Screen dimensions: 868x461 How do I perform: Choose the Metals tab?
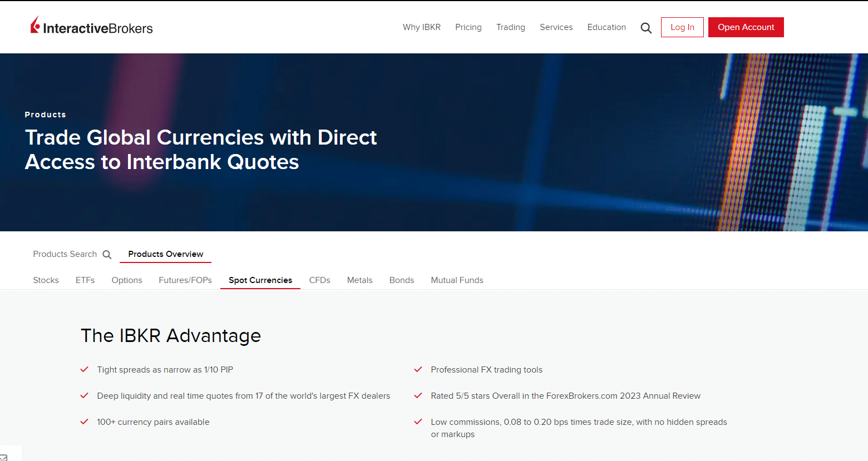(359, 280)
